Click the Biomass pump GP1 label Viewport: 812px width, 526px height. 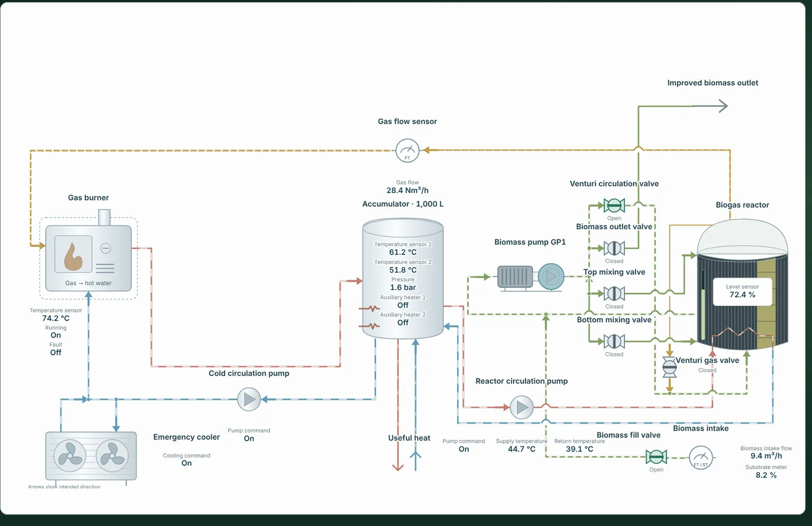(530, 242)
